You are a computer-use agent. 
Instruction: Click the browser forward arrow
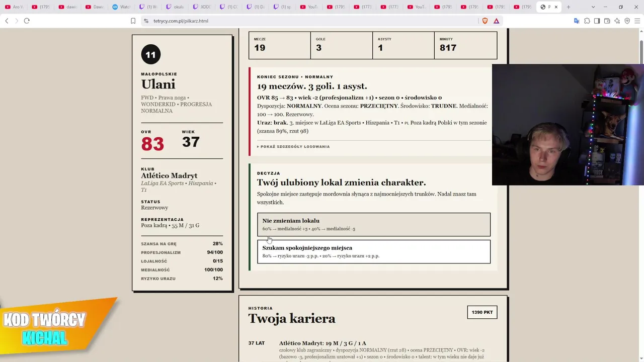click(16, 21)
